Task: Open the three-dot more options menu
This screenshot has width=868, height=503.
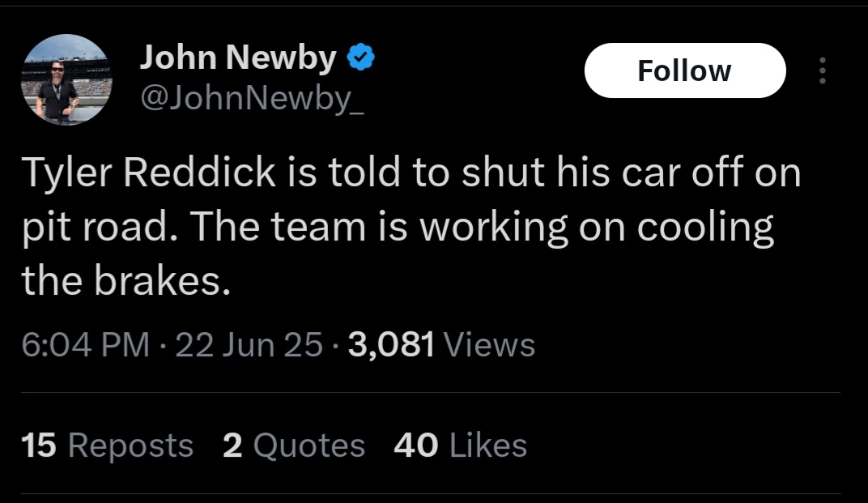Action: tap(823, 71)
